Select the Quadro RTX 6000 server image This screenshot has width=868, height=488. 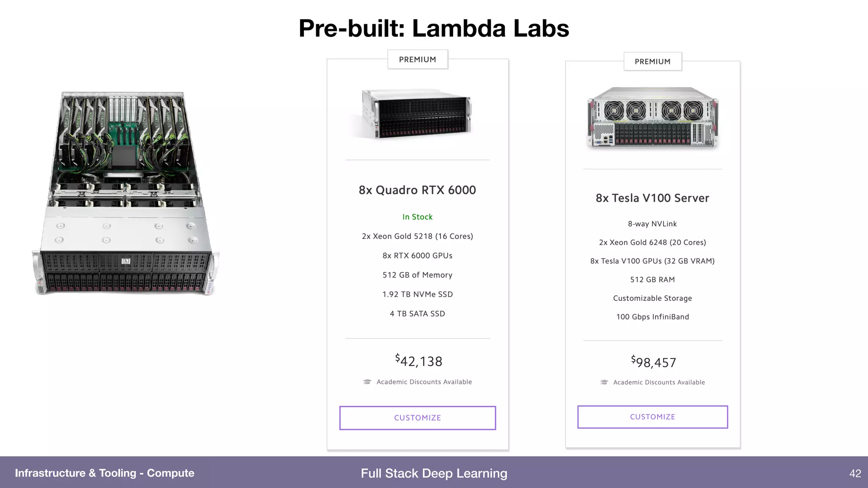(x=417, y=114)
